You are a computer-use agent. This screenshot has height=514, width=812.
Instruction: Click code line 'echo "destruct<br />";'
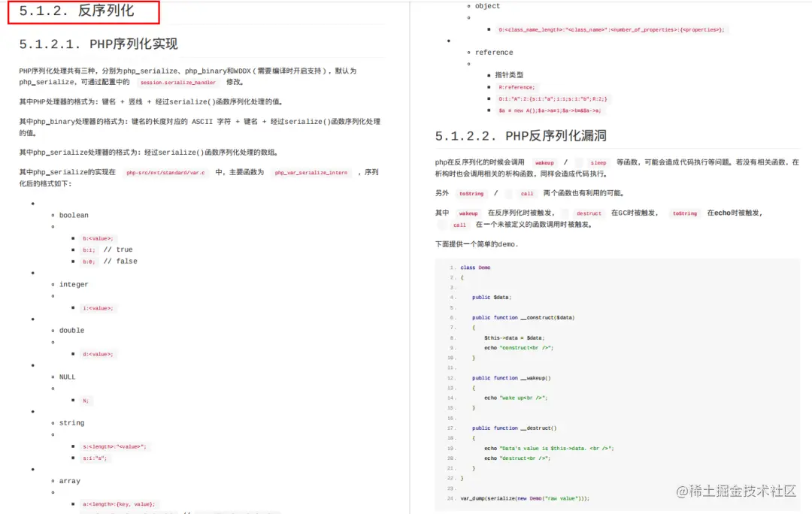[x=517, y=458]
